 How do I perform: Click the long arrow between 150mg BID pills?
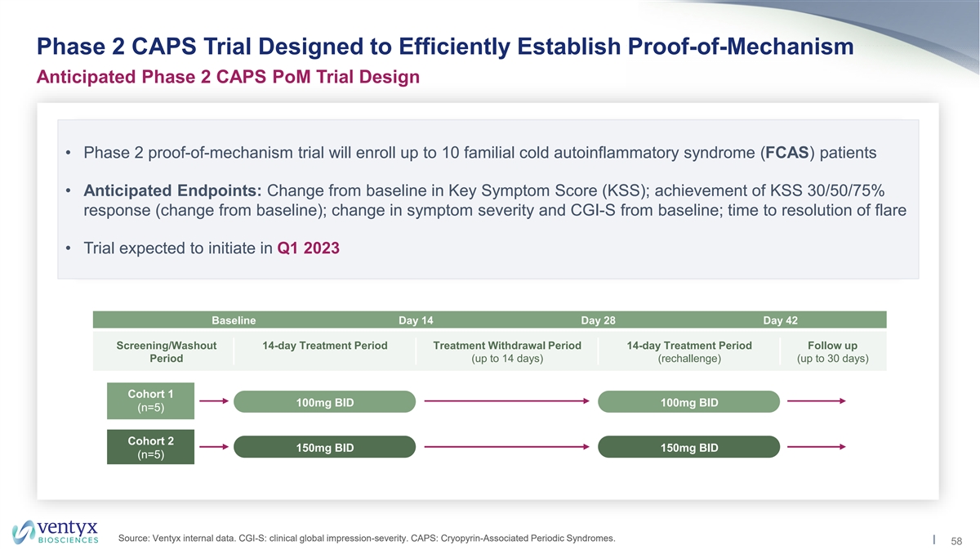[x=506, y=447]
